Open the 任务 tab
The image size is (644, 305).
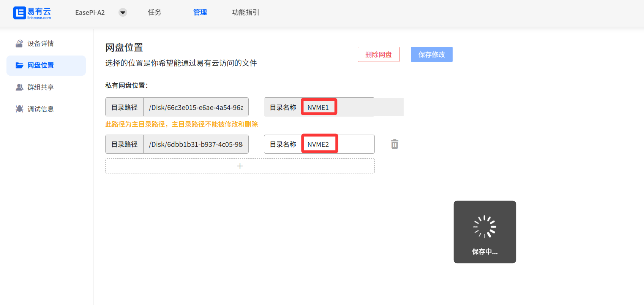coord(155,13)
